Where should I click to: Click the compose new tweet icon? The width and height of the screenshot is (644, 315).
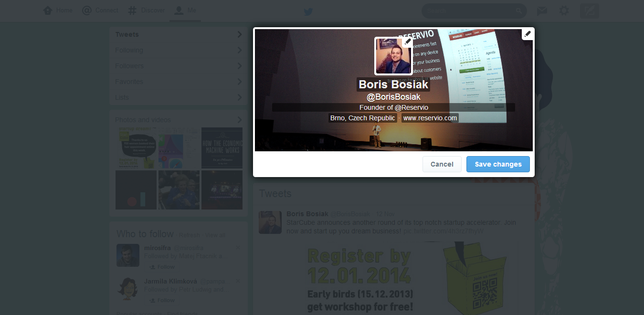589,10
